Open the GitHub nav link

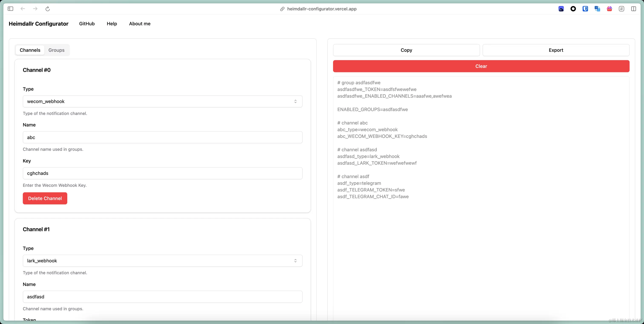[x=87, y=24]
